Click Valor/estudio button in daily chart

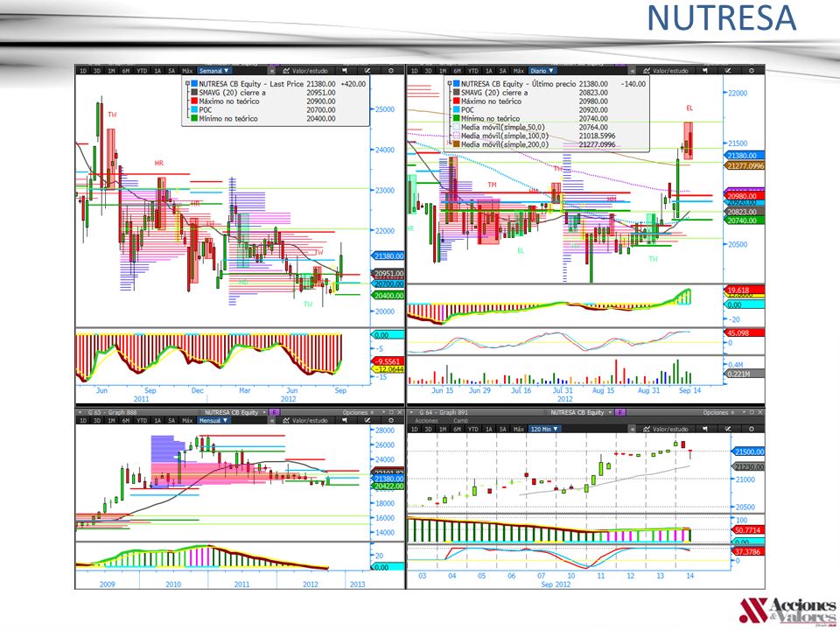coord(665,71)
